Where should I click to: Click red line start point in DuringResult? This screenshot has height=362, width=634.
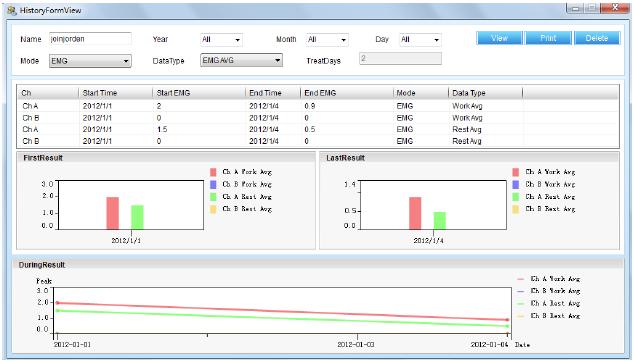tap(57, 303)
